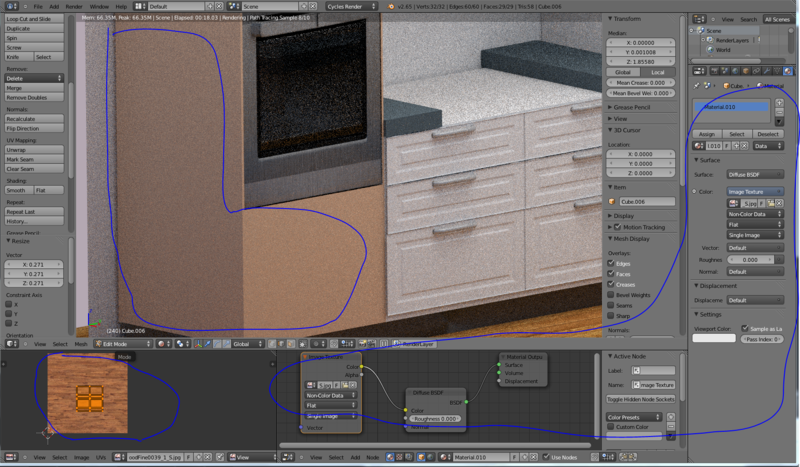
Task: Open Surface Diffuse BSDF shader dropdown
Action: (x=755, y=175)
